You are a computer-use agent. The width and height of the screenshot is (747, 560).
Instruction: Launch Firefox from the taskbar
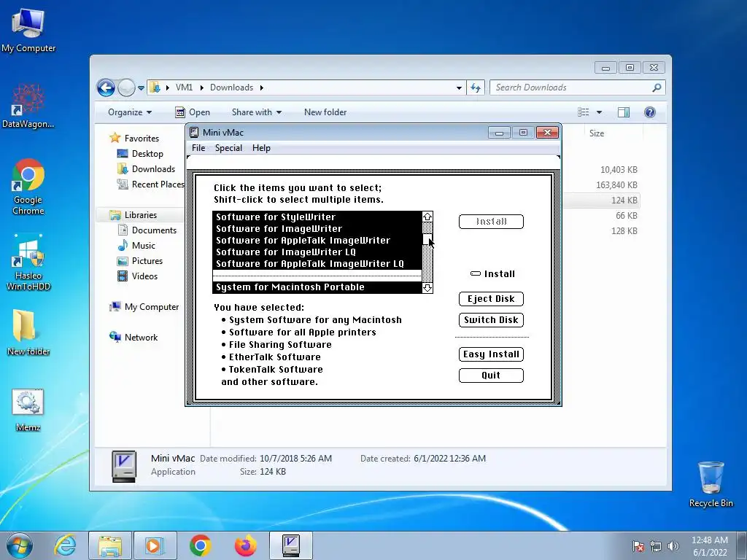245,545
